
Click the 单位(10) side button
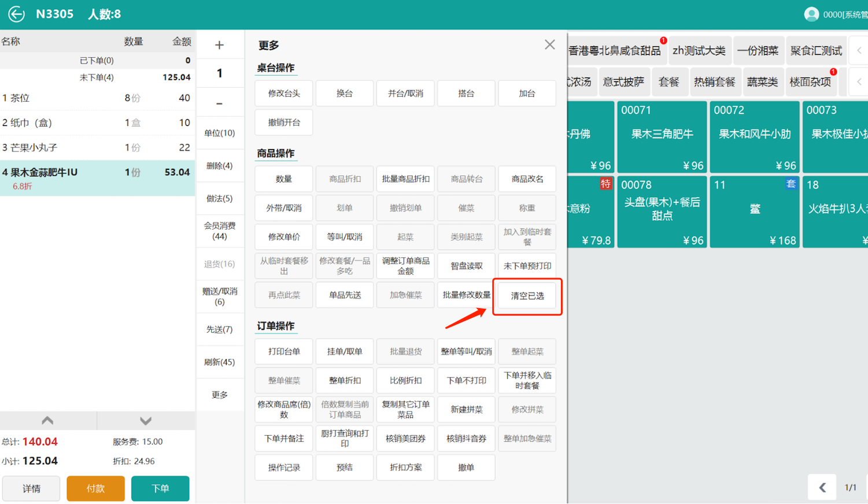219,133
